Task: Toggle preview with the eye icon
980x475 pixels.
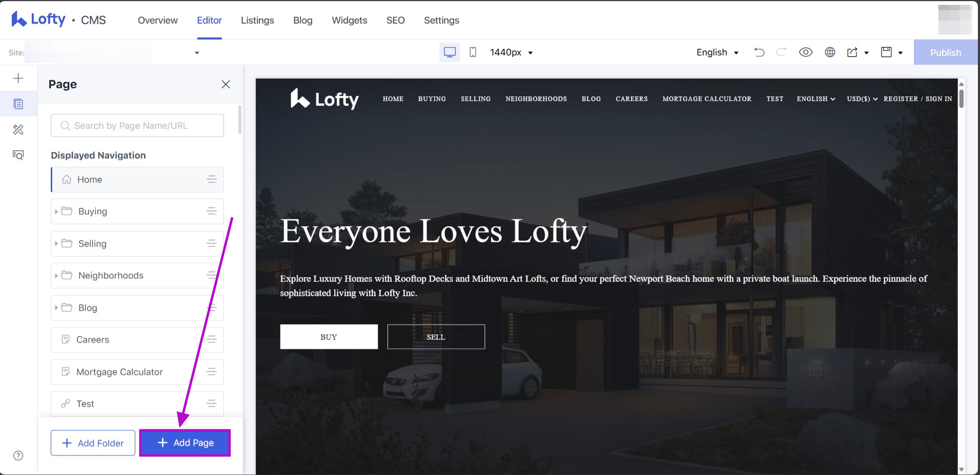Action: tap(805, 52)
